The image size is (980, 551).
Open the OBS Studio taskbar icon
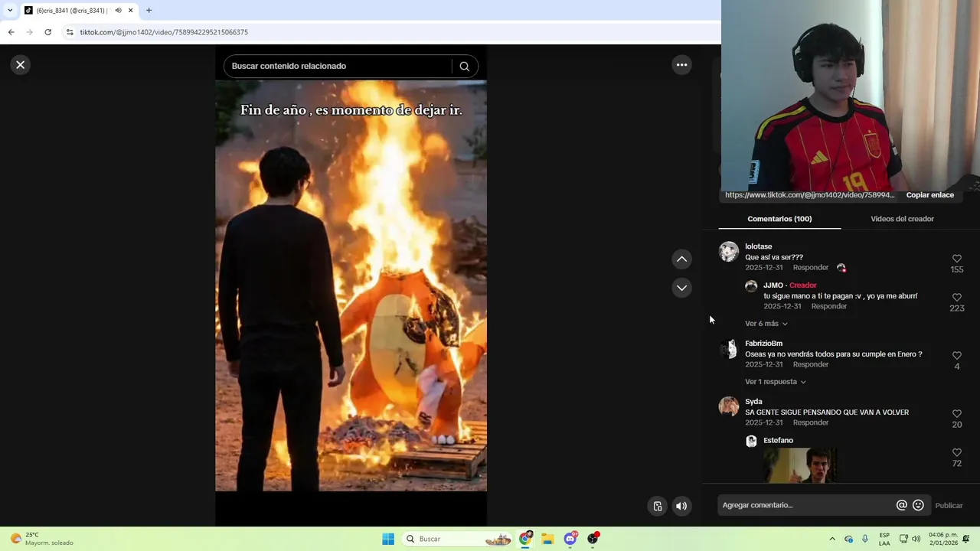pos(593,539)
